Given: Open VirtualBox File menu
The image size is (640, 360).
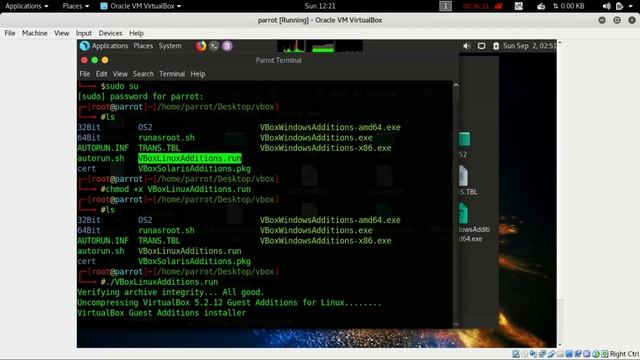Looking at the screenshot, I should coord(10,33).
